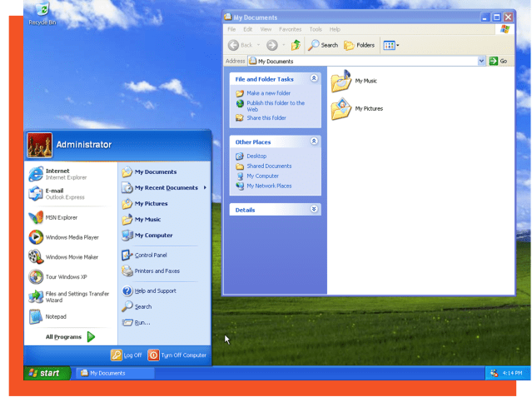Open Recycle Bin desktop icon
532x397 pixels.
(42, 13)
